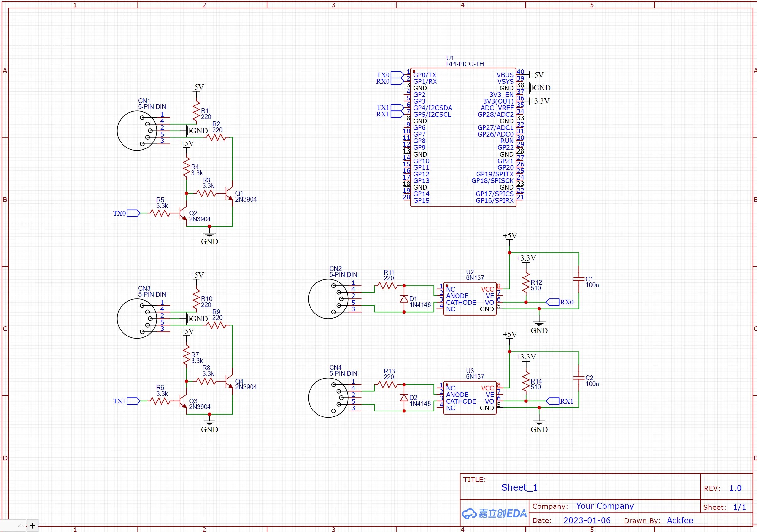Select resistor R4 3.3k symbol

pyautogui.click(x=186, y=167)
